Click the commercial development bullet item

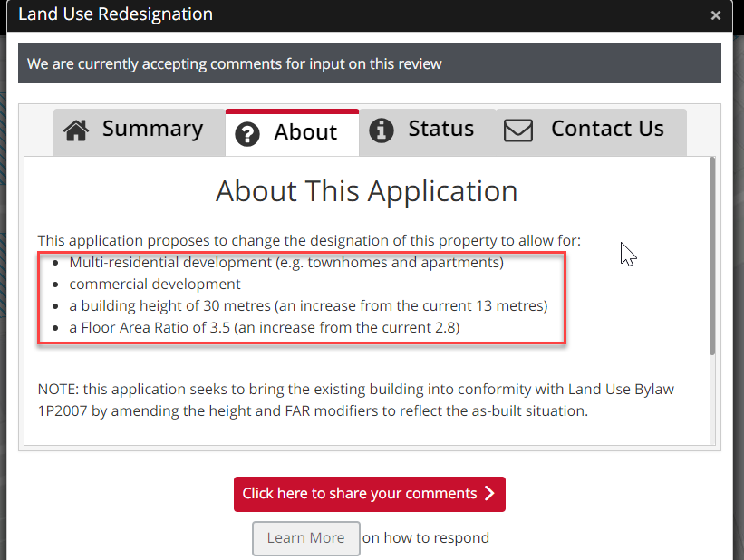pyautogui.click(x=155, y=284)
